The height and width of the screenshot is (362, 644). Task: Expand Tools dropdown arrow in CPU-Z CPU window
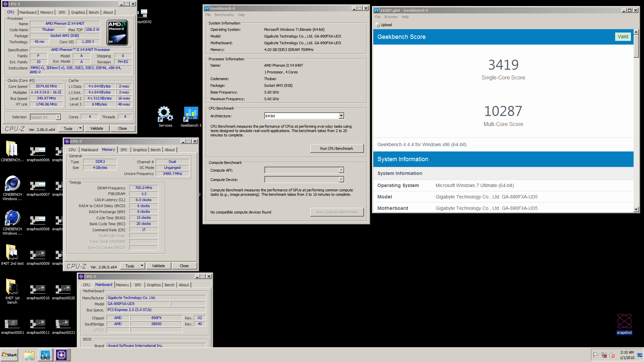point(80,128)
